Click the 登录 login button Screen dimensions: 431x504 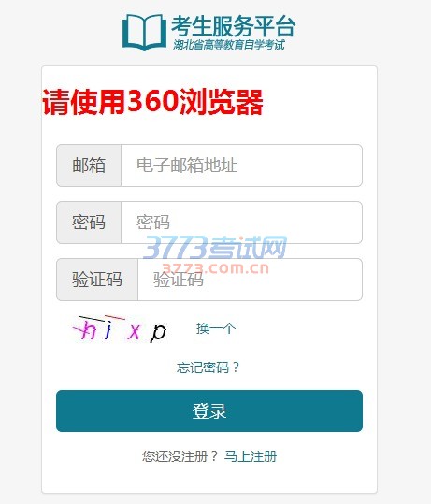[x=209, y=410]
